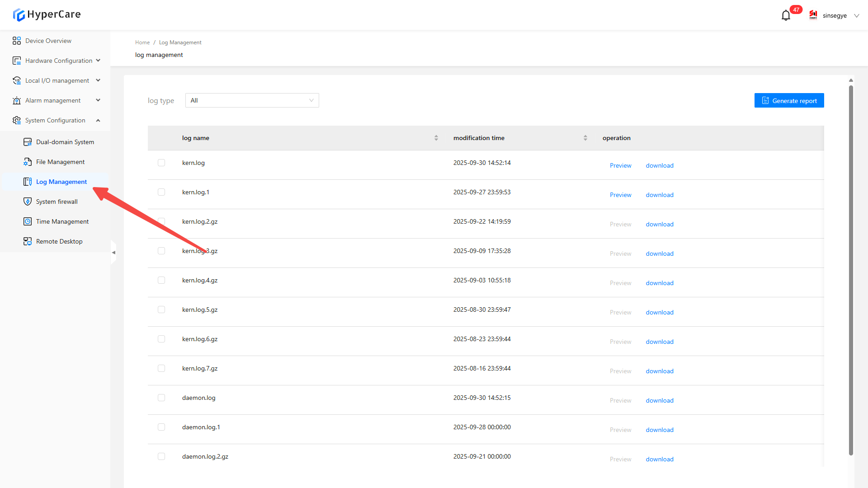This screenshot has width=868, height=488.
Task: Click the Generate report button
Action: 789,100
